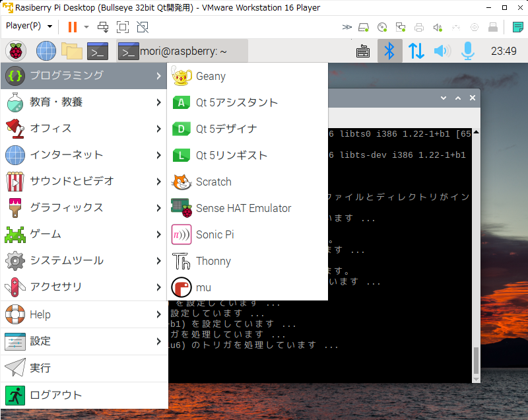Toggle VMware full screen mode button
528x420 pixels.
tap(123, 27)
